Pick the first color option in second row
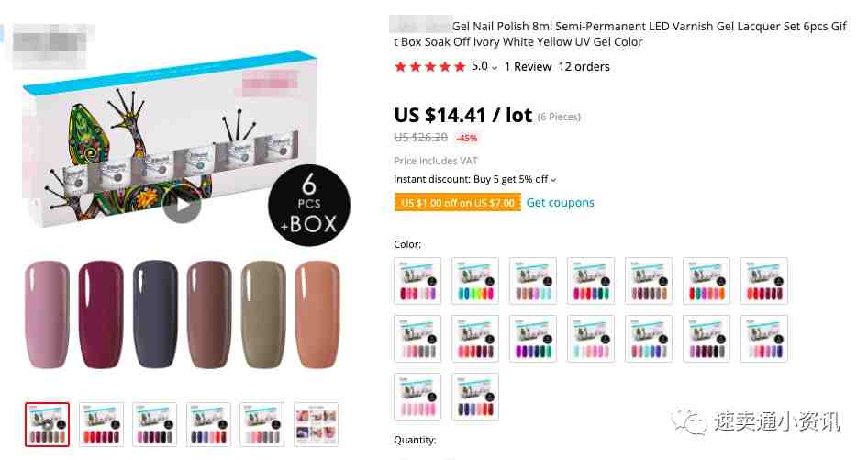This screenshot has height=460, width=868. click(x=418, y=338)
